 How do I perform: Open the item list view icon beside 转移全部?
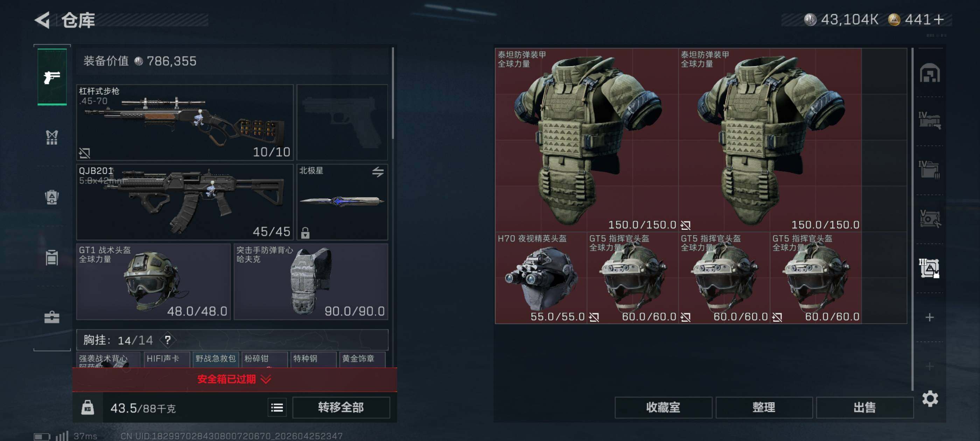click(277, 408)
